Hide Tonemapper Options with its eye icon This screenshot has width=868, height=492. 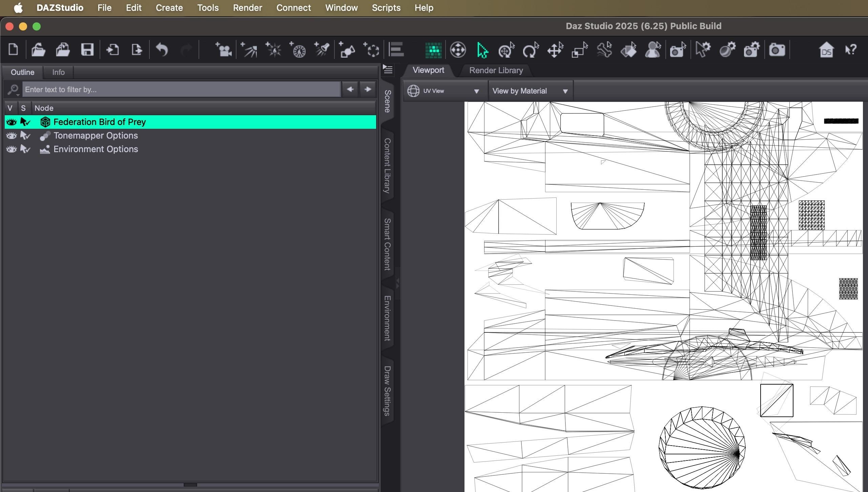11,136
